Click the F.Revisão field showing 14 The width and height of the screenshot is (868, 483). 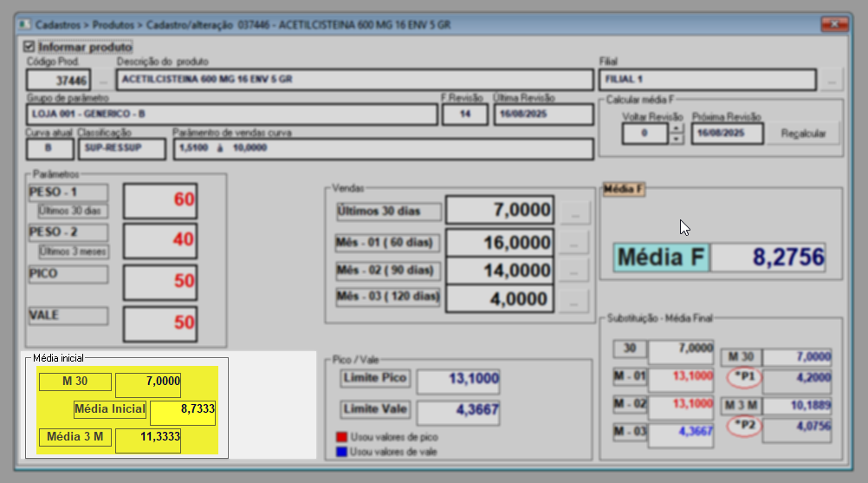(x=465, y=114)
